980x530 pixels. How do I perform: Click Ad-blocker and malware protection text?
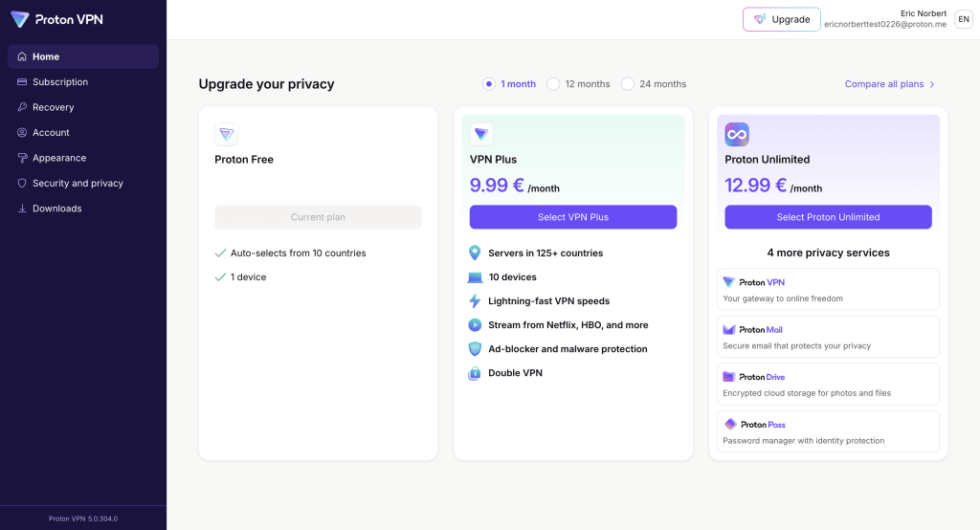pos(568,349)
